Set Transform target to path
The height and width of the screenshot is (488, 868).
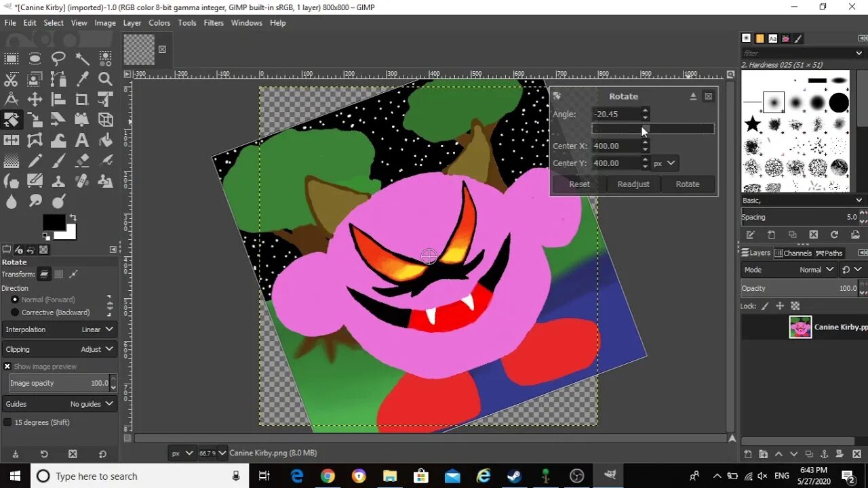(x=73, y=274)
